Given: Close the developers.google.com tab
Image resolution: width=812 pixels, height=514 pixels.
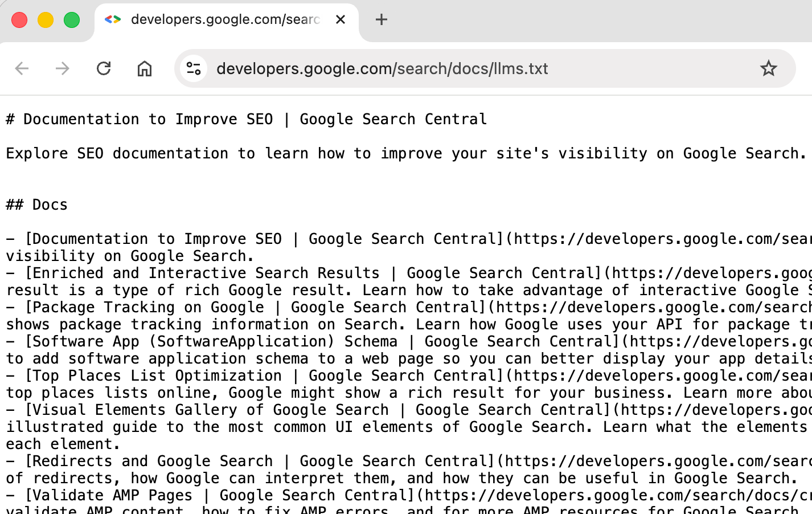Looking at the screenshot, I should pyautogui.click(x=340, y=19).
